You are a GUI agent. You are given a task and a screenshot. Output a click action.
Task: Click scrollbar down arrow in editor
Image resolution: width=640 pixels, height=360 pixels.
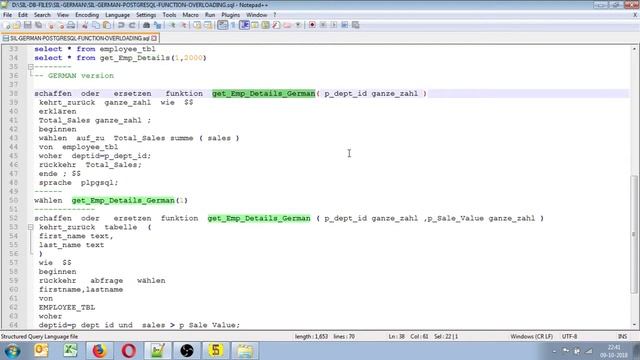634,325
